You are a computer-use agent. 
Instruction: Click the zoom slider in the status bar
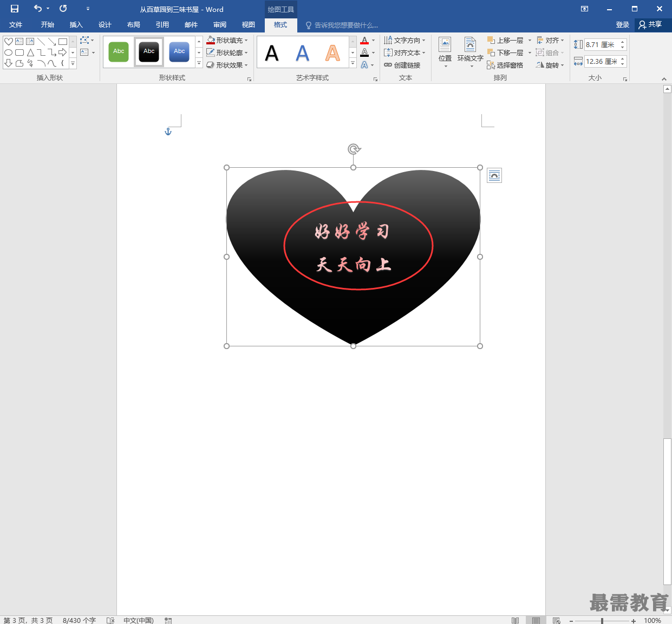pos(602,621)
